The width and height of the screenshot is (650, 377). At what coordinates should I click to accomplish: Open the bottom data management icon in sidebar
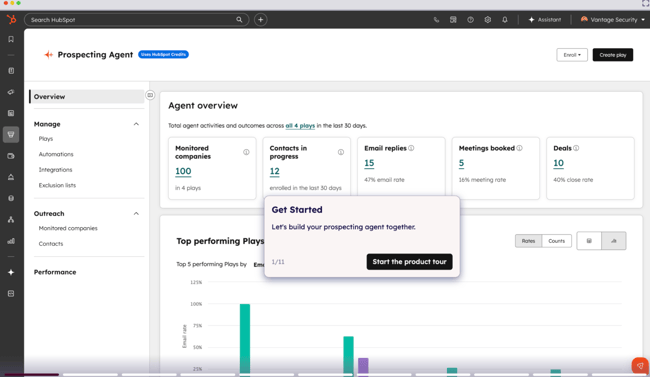(x=11, y=294)
